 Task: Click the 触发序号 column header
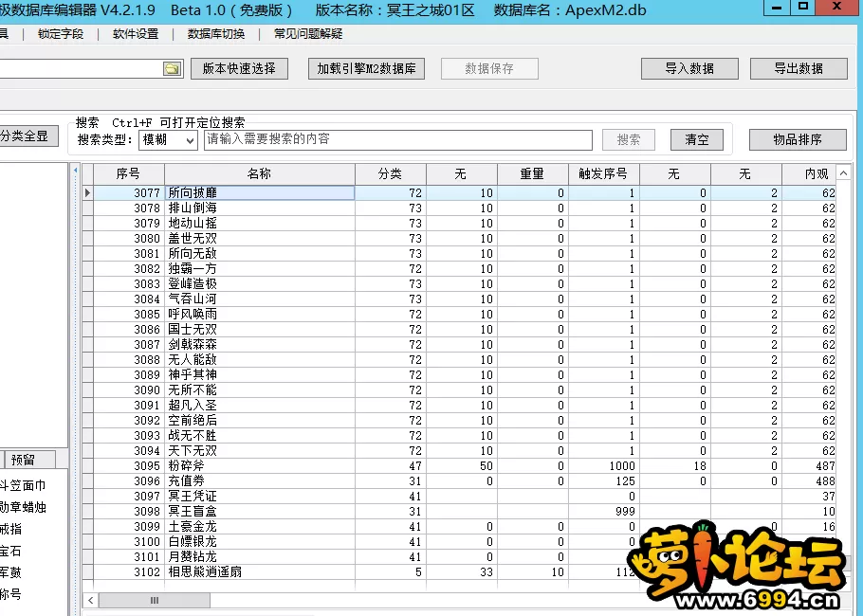point(603,173)
